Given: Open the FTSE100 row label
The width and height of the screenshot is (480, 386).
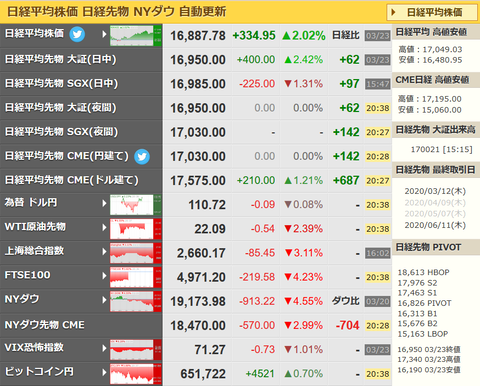Looking at the screenshot, I should pyautogui.click(x=27, y=275).
